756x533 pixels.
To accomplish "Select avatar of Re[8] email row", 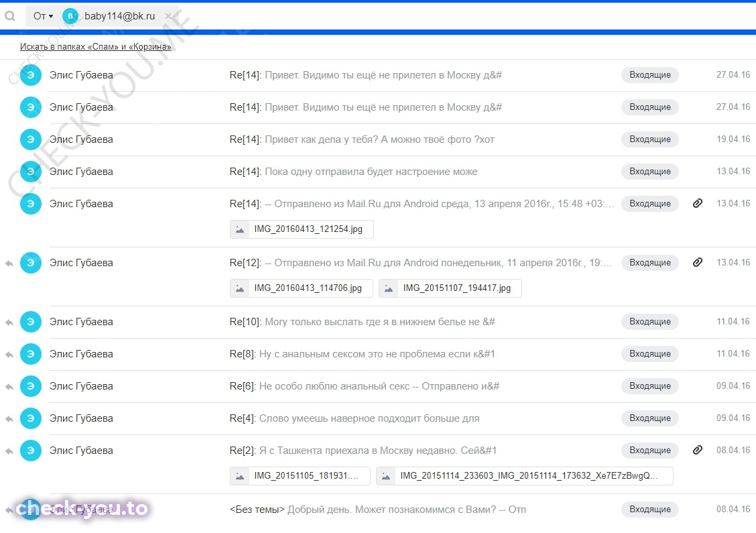I will pyautogui.click(x=30, y=354).
